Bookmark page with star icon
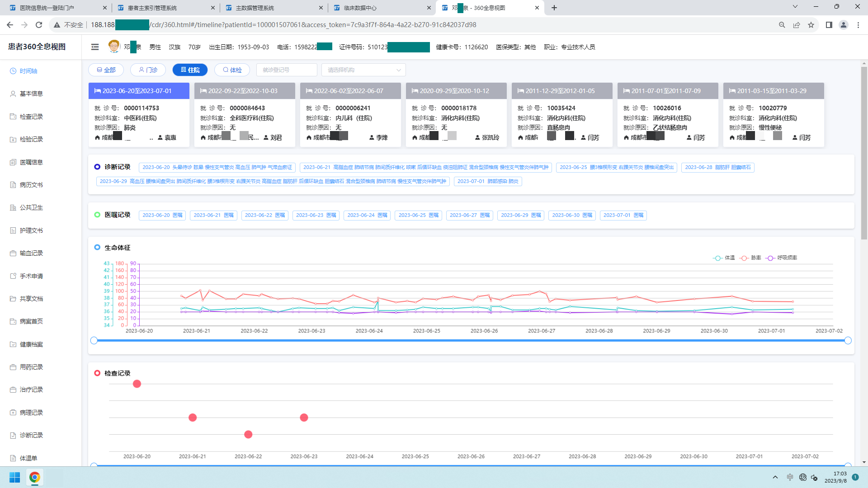The height and width of the screenshot is (488, 868). [x=811, y=25]
